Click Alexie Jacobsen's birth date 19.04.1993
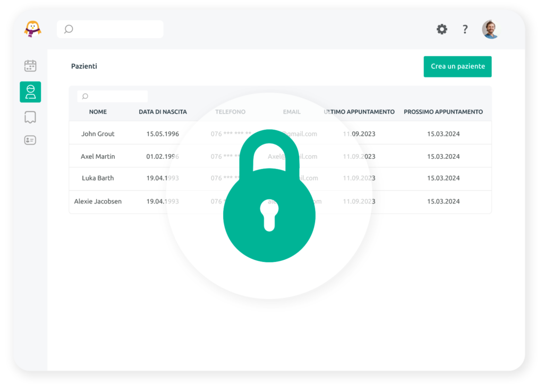 tap(163, 201)
